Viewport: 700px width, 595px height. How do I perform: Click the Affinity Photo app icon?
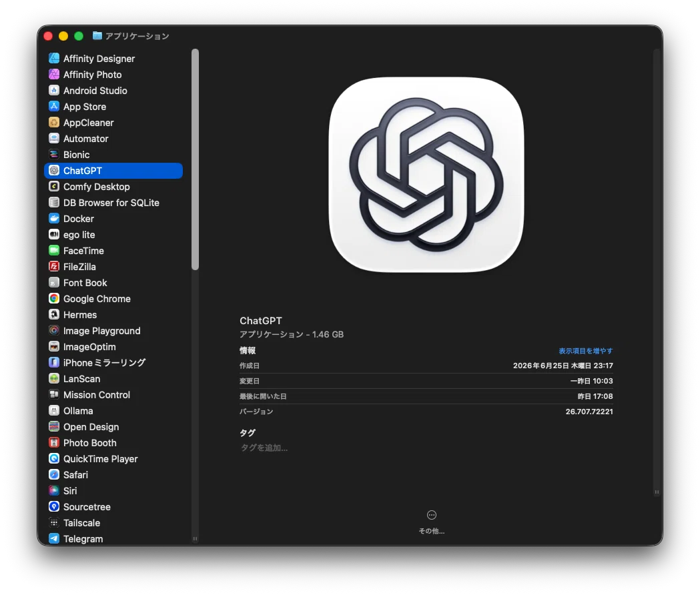54,75
